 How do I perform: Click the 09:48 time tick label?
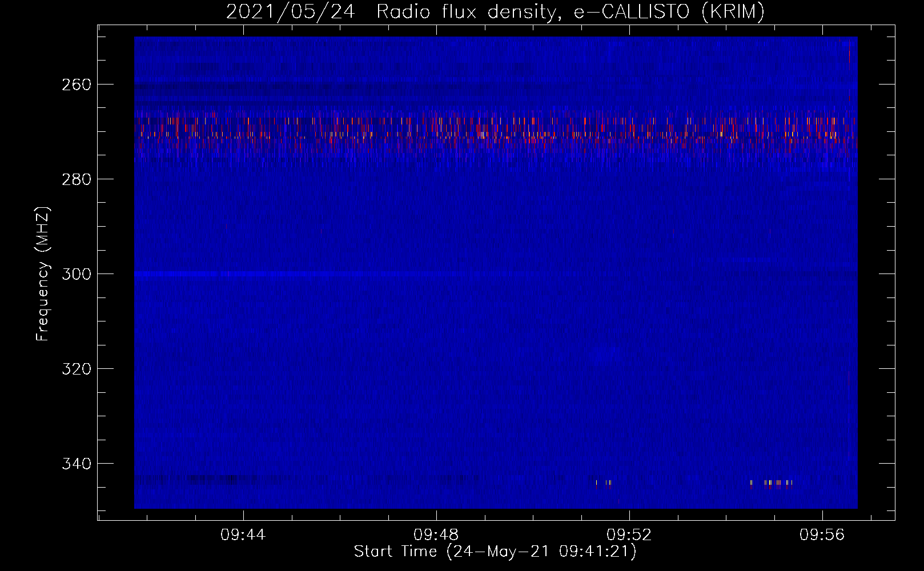click(436, 535)
